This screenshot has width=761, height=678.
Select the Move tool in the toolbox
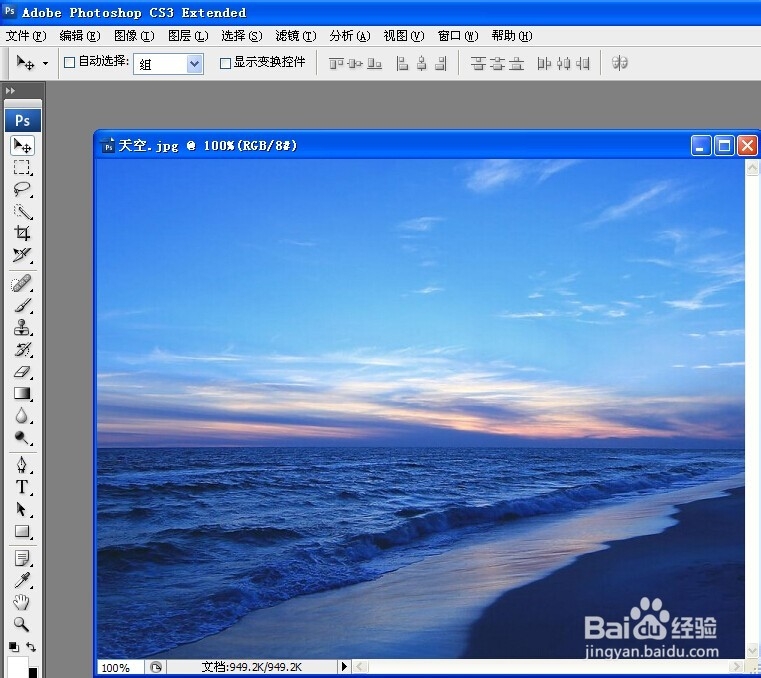22,146
